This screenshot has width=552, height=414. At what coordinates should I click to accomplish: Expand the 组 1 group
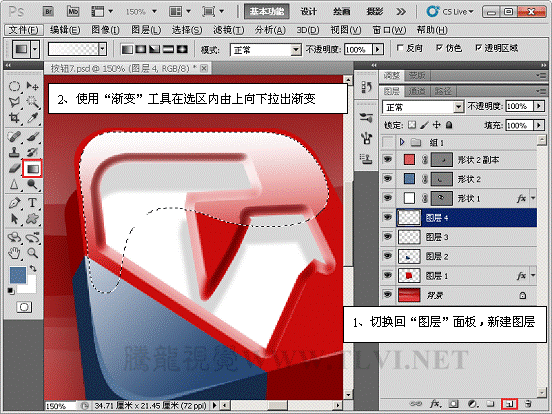pos(402,142)
